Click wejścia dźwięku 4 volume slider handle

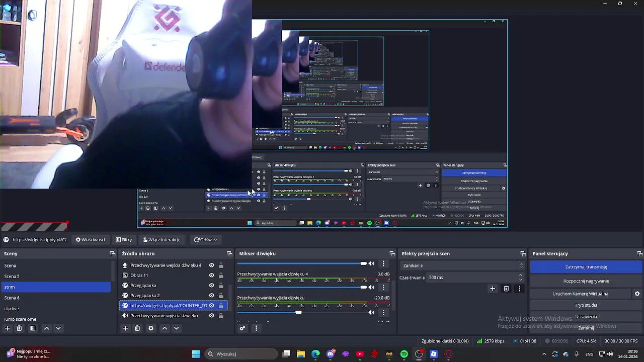click(363, 288)
